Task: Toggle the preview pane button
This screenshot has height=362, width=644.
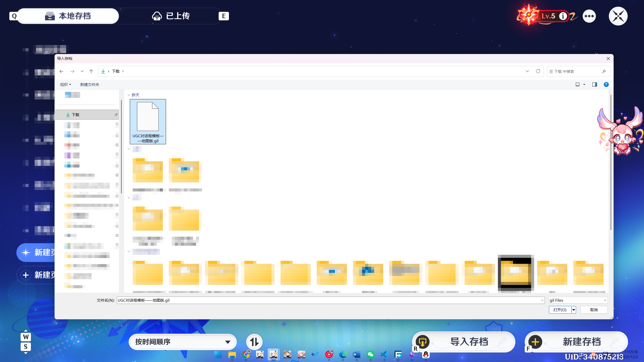Action: (595, 84)
